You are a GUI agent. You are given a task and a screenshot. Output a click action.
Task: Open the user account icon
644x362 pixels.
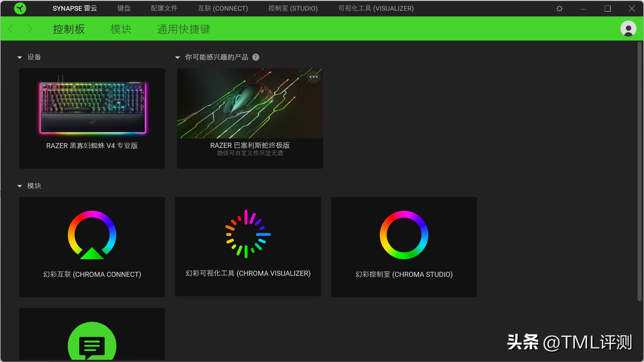tap(628, 28)
